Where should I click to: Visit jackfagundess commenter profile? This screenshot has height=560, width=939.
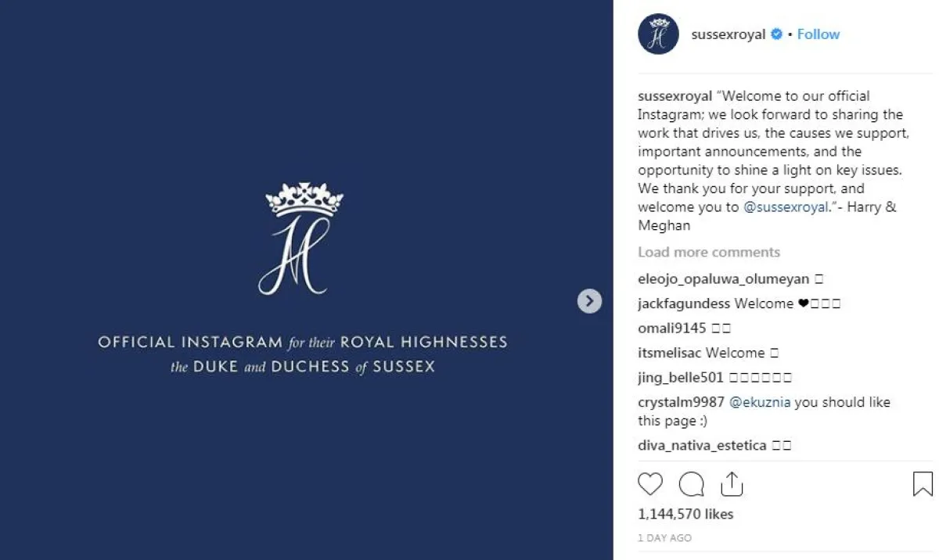(x=684, y=303)
